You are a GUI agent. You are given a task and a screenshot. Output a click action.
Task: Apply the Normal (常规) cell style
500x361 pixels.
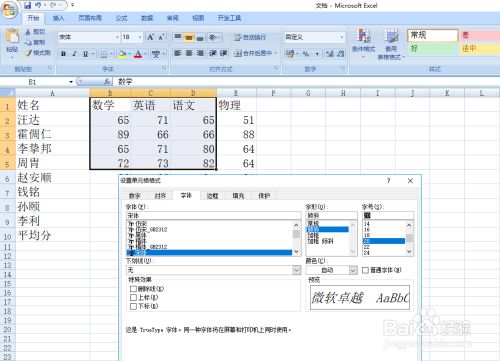pyautogui.click(x=433, y=35)
